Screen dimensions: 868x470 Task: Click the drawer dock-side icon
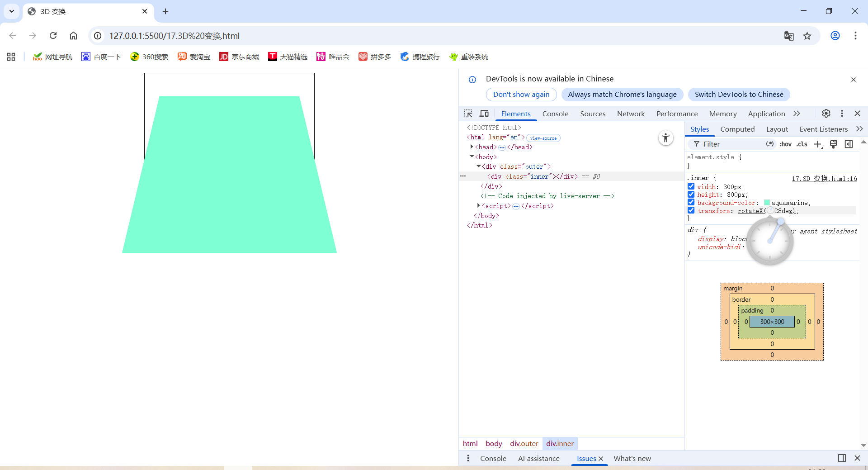842,458
